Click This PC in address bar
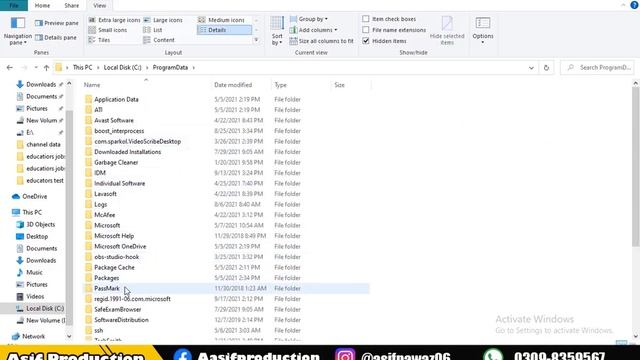This screenshot has width=640, height=360. (x=82, y=68)
